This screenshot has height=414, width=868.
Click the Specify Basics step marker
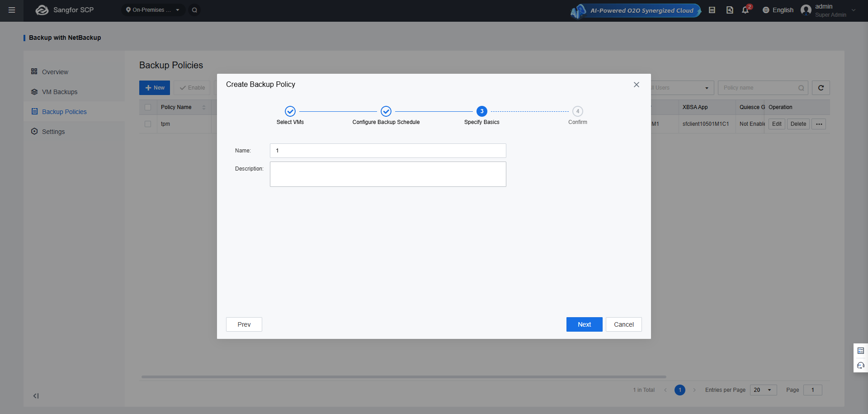[482, 111]
